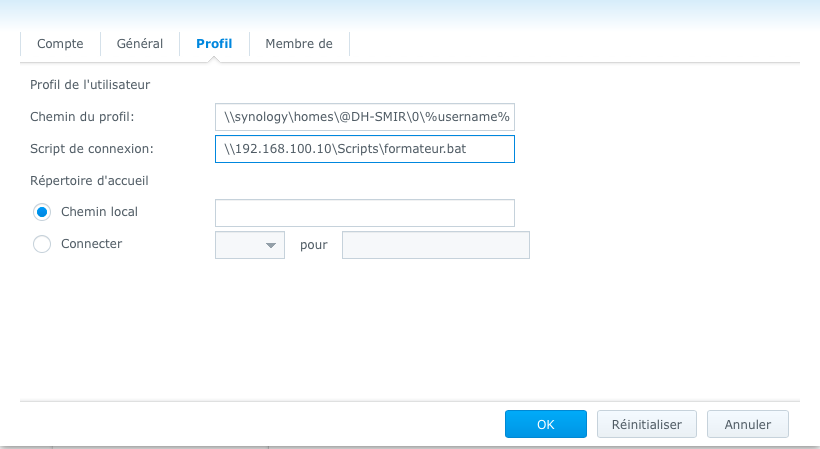Viewport: 820px width, 449px height.
Task: Click the 'Chemin local' label text
Action: [x=99, y=212]
